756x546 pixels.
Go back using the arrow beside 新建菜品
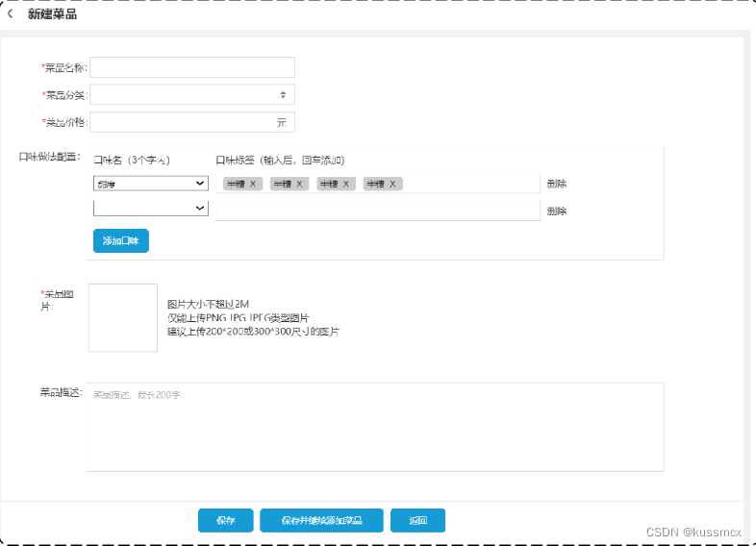11,14
